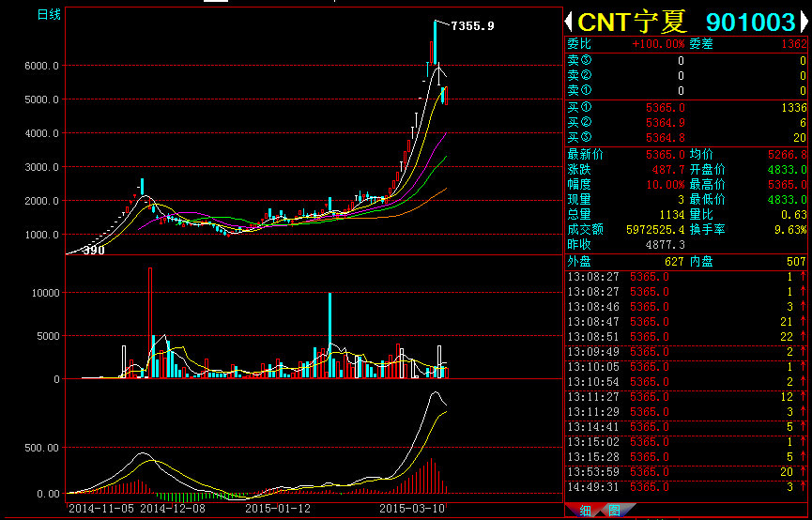Image resolution: width=812 pixels, height=520 pixels.
Task: Click the 外盘 value 627
Action: click(675, 262)
